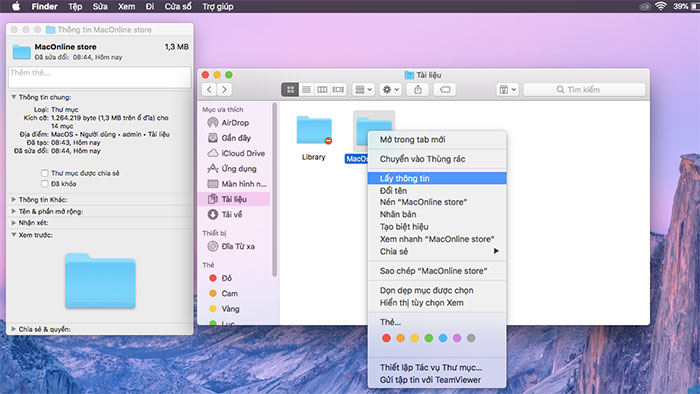Choose Xem nhanh "MacOnline store"
700x394 pixels.
[437, 239]
